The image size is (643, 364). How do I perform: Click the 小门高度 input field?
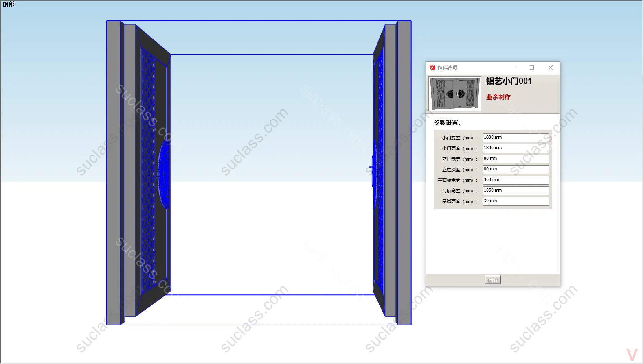point(516,148)
